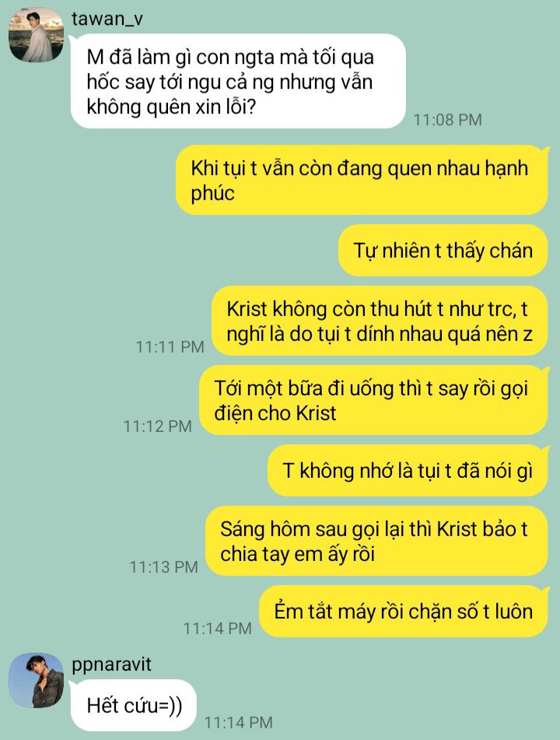Select the message 'Khi tụi t vẫn còn đang quen nhau hạnh phúc'
This screenshot has width=560, height=740.
pyautogui.click(x=362, y=181)
